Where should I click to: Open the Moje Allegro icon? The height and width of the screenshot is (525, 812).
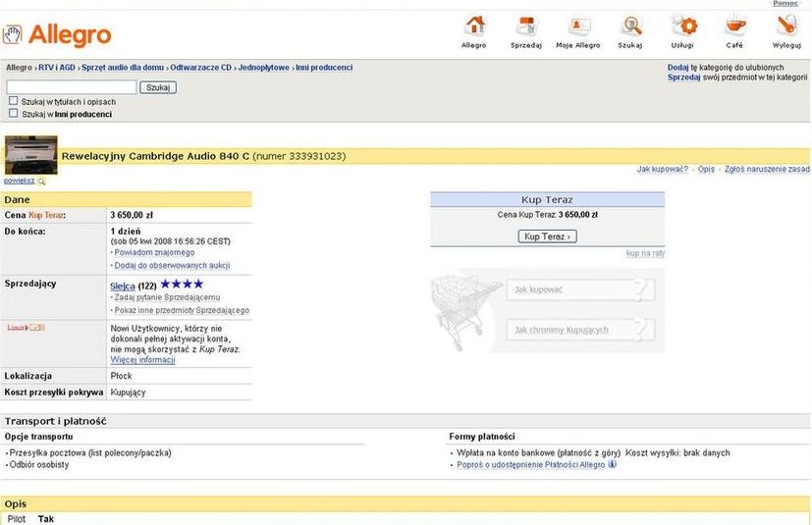coord(578,26)
